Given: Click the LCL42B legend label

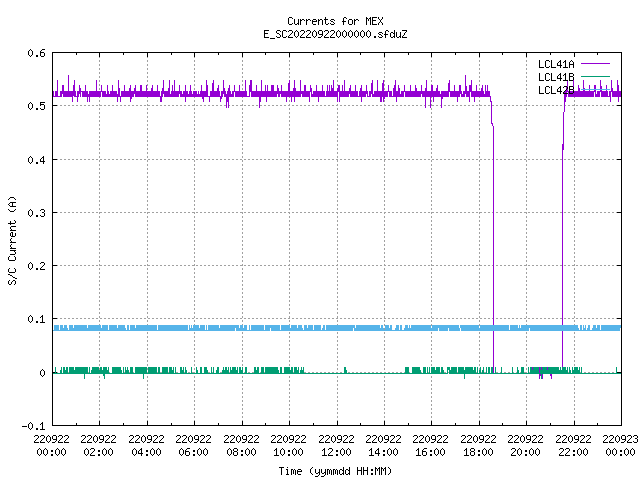Looking at the screenshot, I should 556,90.
